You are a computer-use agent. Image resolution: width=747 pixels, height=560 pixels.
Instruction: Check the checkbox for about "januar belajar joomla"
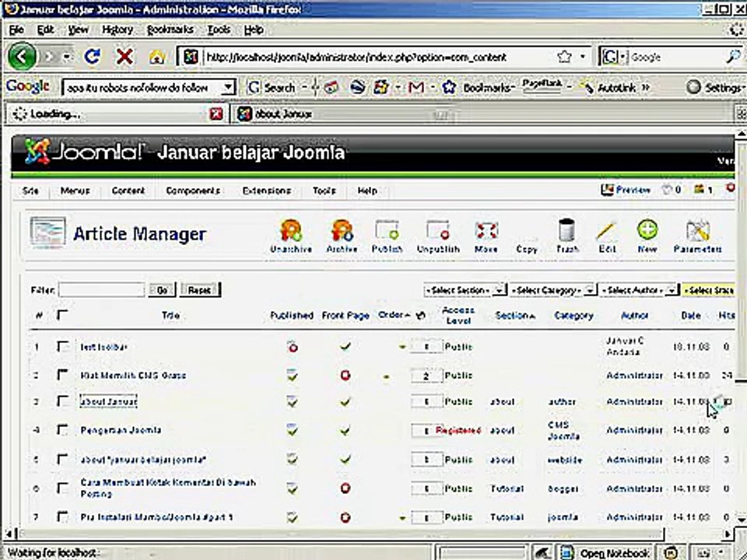(x=62, y=460)
